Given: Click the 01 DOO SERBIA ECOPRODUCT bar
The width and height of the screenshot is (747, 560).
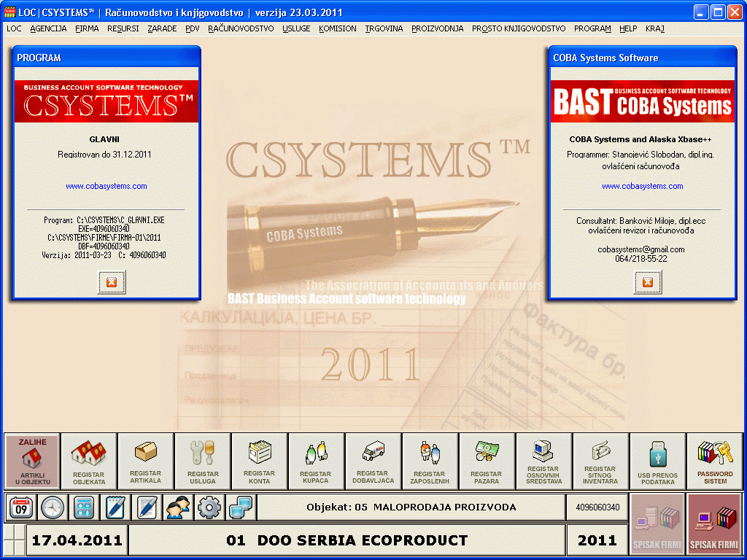Looking at the screenshot, I should click(347, 540).
